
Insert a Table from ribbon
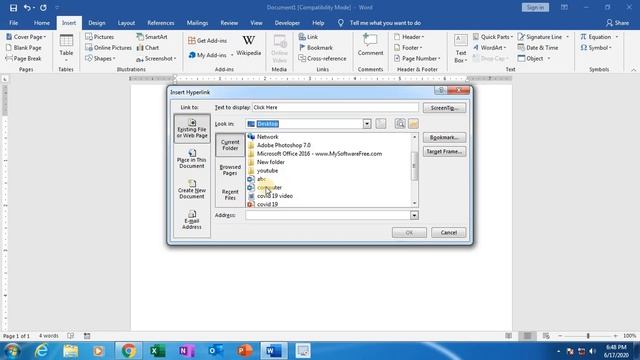point(66,48)
